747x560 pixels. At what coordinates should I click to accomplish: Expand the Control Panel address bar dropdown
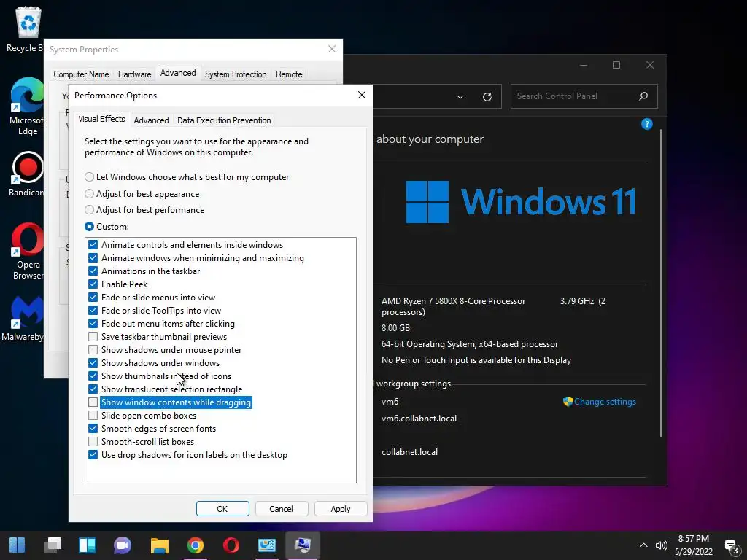(460, 97)
